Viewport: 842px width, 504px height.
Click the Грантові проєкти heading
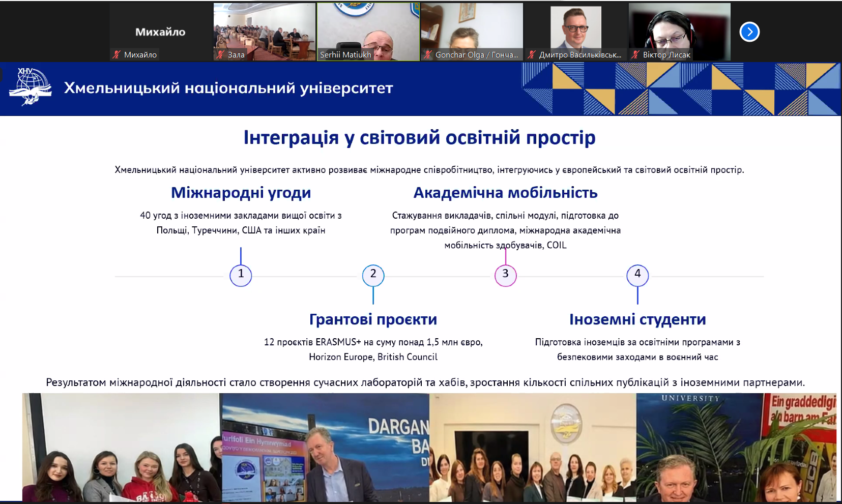coord(373,319)
